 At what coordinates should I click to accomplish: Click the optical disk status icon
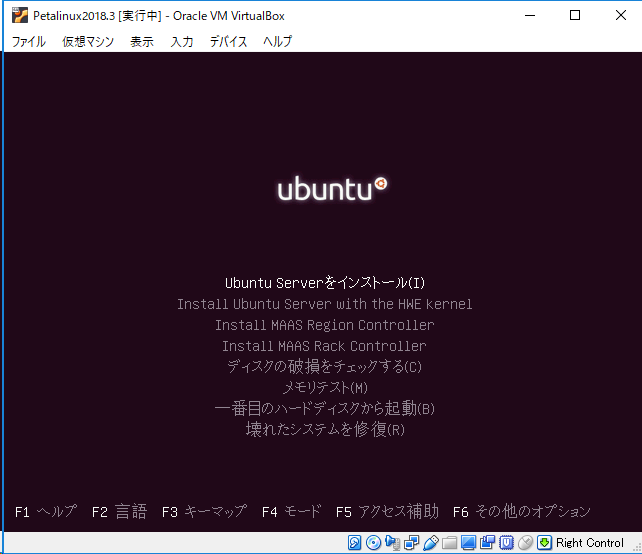click(x=374, y=543)
